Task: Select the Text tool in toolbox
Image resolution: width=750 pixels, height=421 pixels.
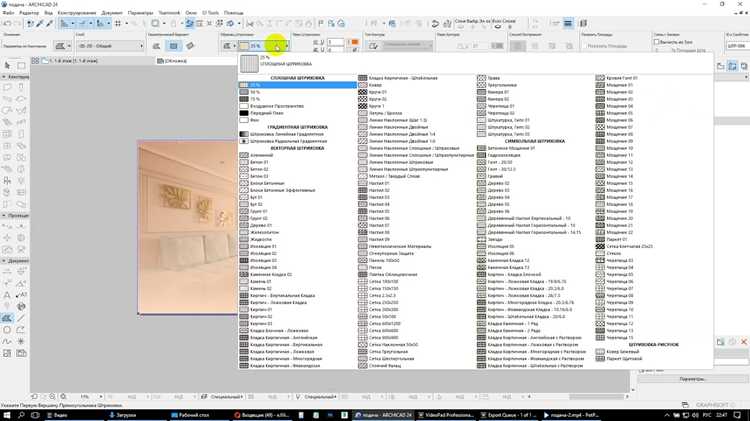Action: coord(7,295)
